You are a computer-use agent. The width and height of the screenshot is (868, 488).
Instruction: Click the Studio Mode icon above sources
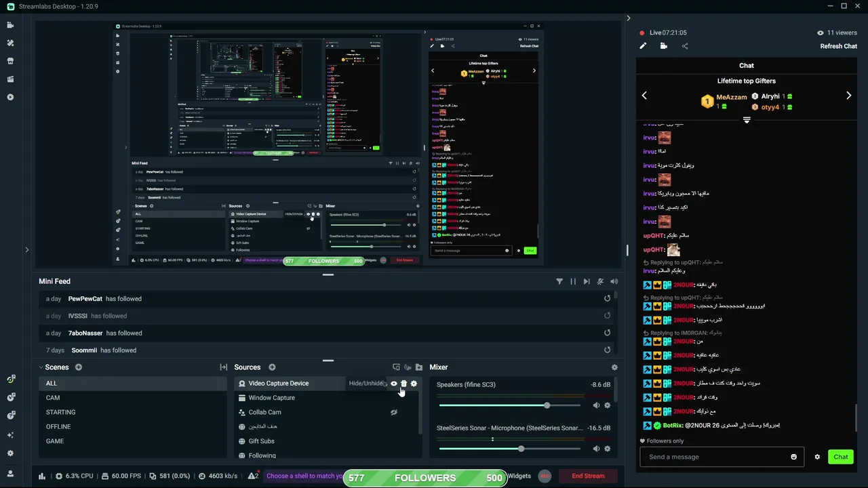[396, 367]
